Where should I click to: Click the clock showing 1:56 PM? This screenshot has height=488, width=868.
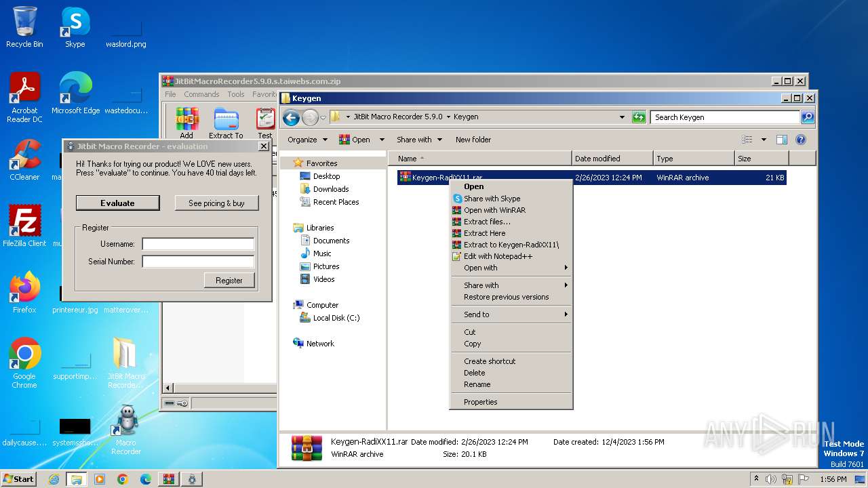coord(833,479)
